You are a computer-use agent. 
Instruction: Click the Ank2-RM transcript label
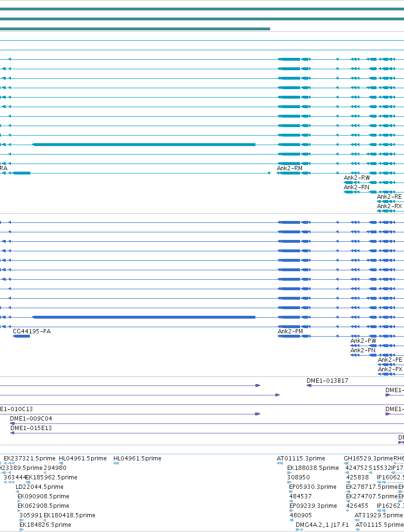click(x=290, y=168)
